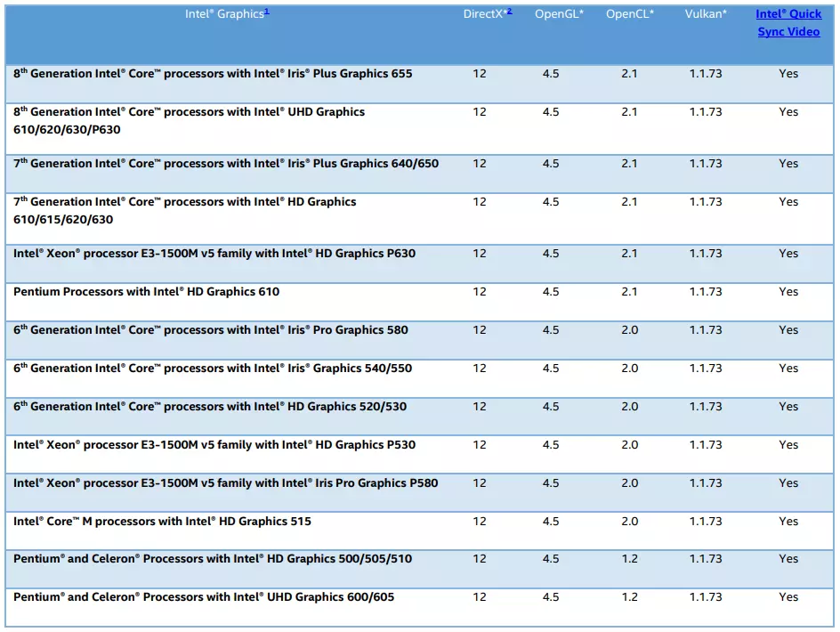The image size is (840, 632).
Task: Open footnote 1 next to Intel Graphics
Action: click(267, 12)
